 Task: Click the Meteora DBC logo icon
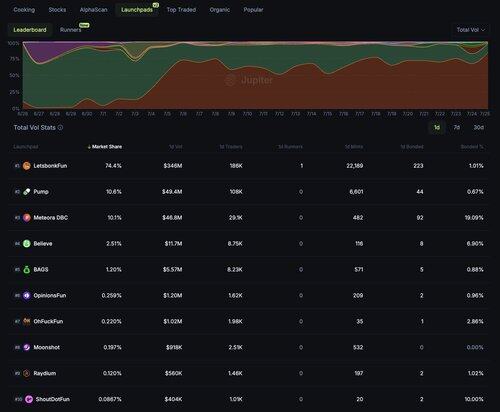coord(27,218)
